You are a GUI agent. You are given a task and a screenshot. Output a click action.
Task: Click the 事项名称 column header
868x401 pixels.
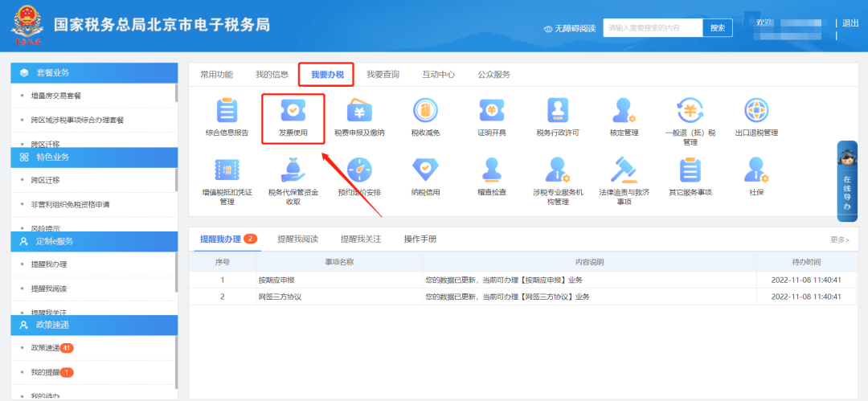(x=339, y=261)
